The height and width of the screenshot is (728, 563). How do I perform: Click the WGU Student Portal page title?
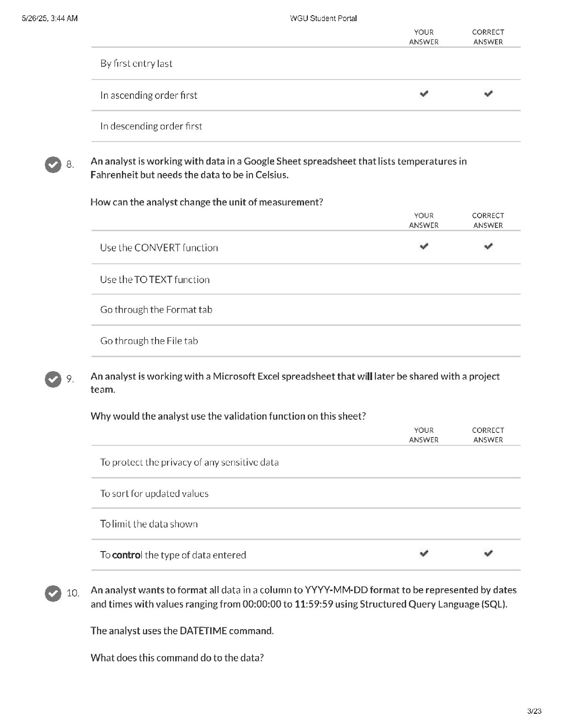(x=323, y=18)
